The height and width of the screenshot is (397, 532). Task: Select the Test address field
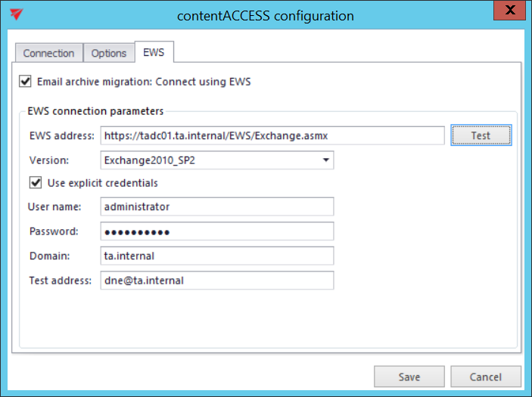pos(217,280)
